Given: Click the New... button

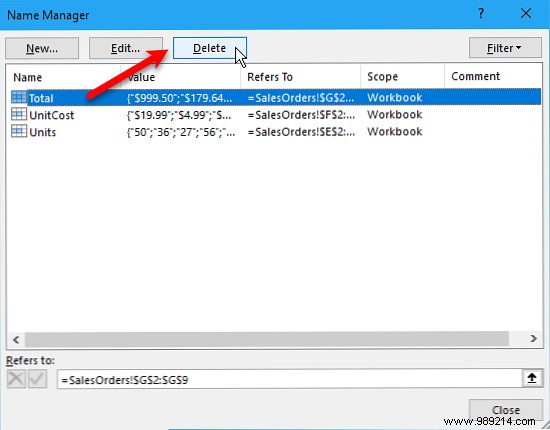Looking at the screenshot, I should click(42, 48).
